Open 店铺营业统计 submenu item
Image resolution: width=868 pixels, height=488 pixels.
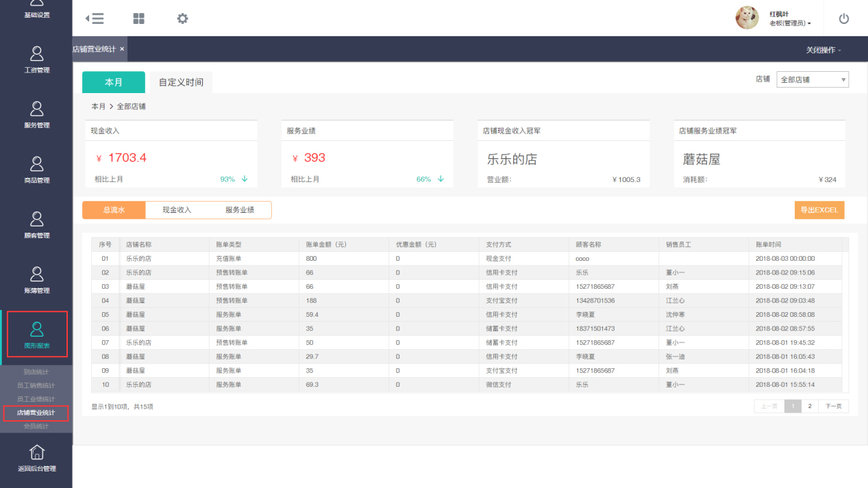click(x=36, y=413)
